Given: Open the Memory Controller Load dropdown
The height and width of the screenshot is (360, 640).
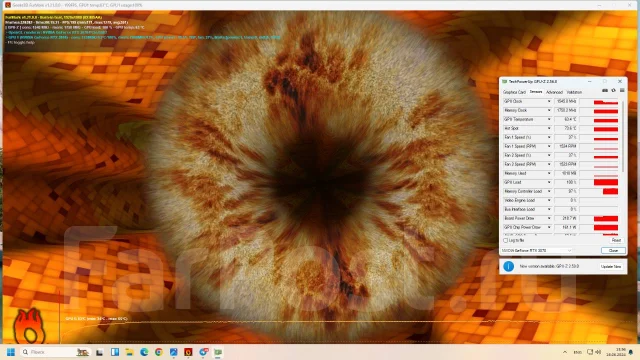Looking at the screenshot, I should point(549,191).
